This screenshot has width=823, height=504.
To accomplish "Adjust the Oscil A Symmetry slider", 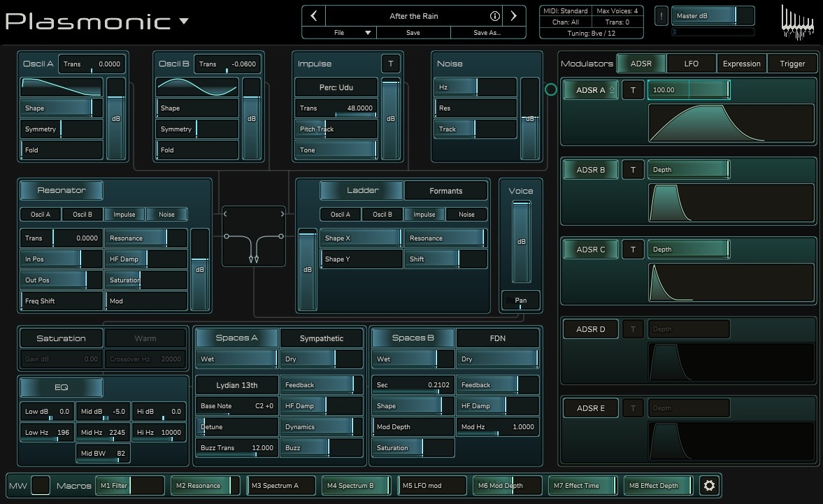I will point(62,129).
